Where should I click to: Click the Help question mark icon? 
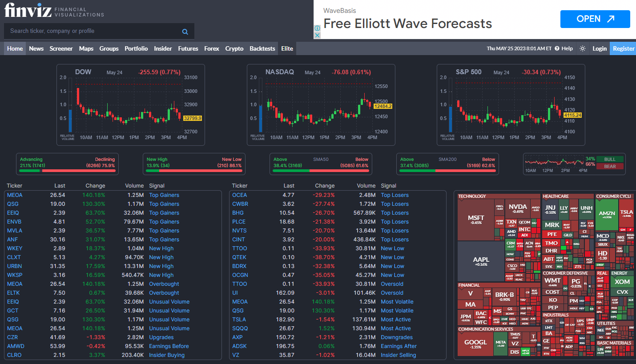click(x=557, y=48)
